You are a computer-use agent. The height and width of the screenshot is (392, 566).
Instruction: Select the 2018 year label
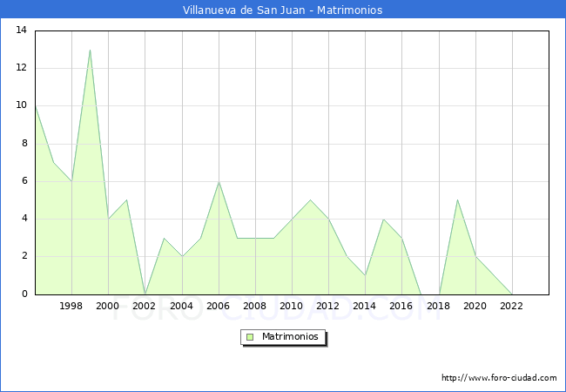pos(439,307)
